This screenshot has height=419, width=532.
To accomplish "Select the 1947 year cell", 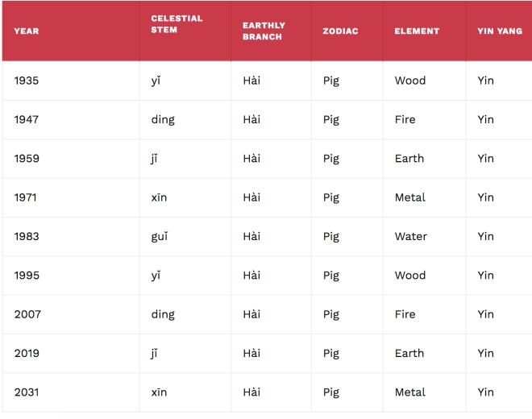I will point(27,119).
